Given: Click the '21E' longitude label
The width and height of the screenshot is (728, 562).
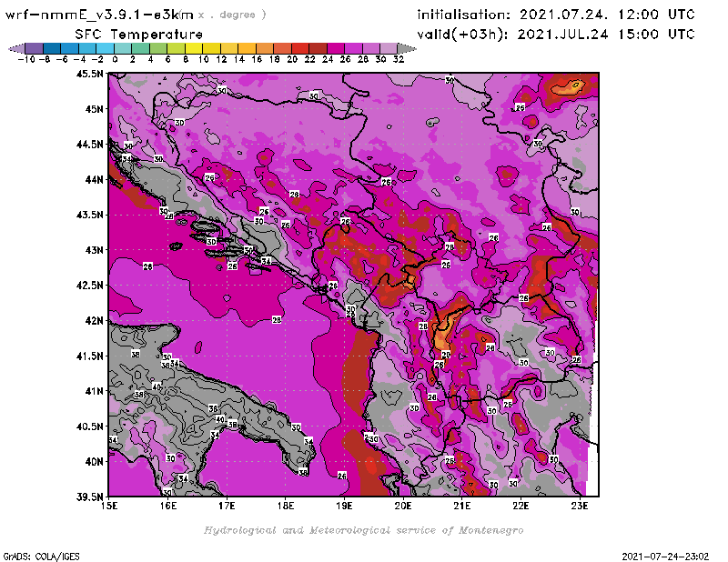Looking at the screenshot, I should (462, 506).
